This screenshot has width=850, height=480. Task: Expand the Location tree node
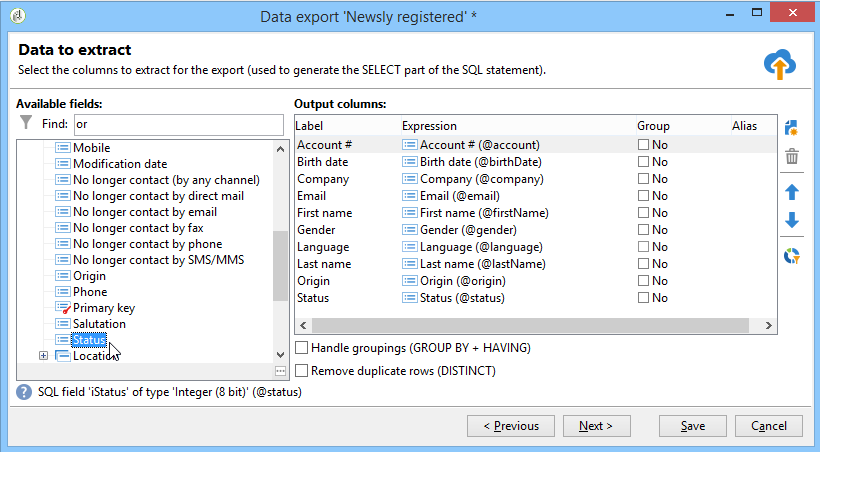click(44, 356)
